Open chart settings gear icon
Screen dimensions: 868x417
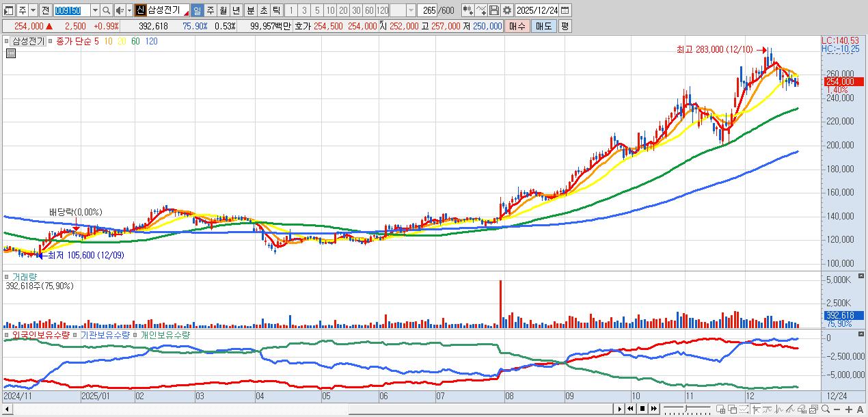click(x=506, y=10)
